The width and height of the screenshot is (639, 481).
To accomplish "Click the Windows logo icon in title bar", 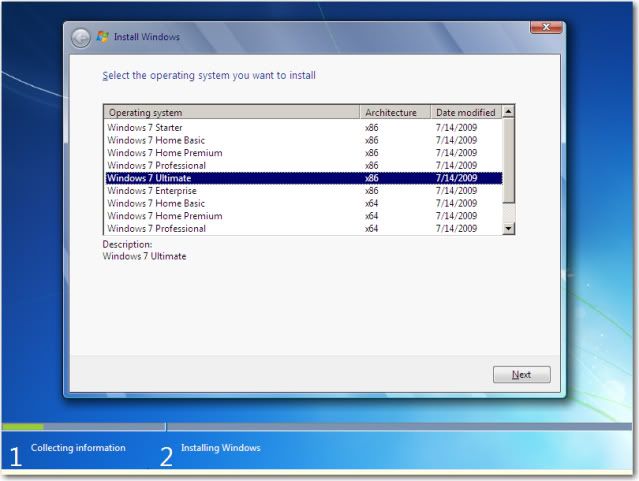I will (x=102, y=38).
